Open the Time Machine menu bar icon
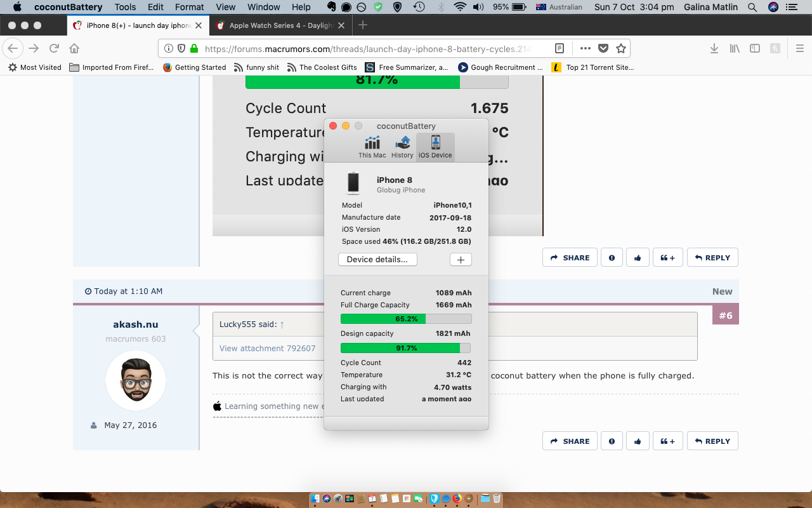The height and width of the screenshot is (508, 812). (x=419, y=7)
